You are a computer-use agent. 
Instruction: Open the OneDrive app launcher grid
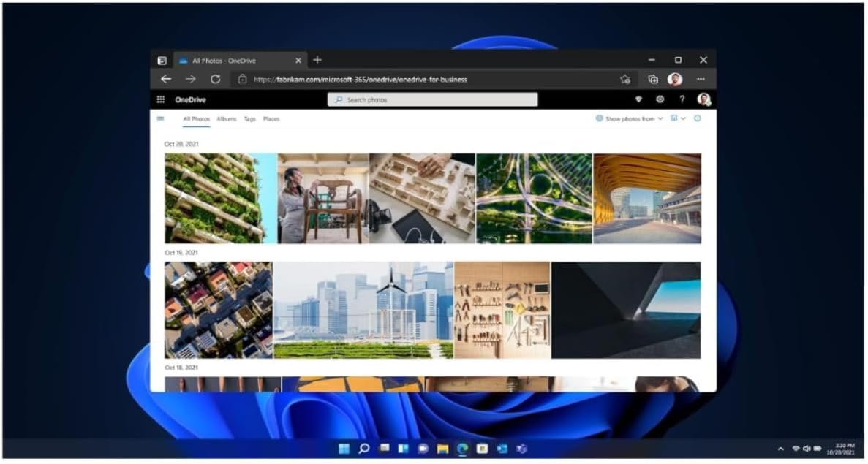coord(161,99)
